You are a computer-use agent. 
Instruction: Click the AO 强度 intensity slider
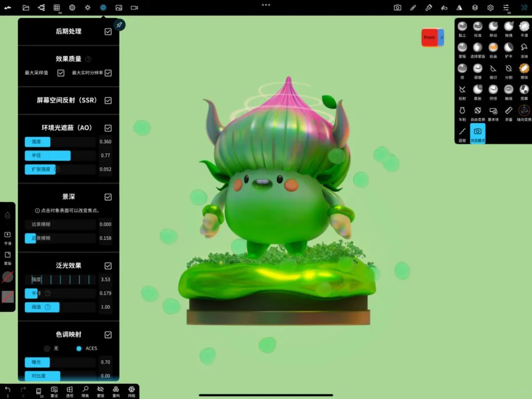click(60, 142)
